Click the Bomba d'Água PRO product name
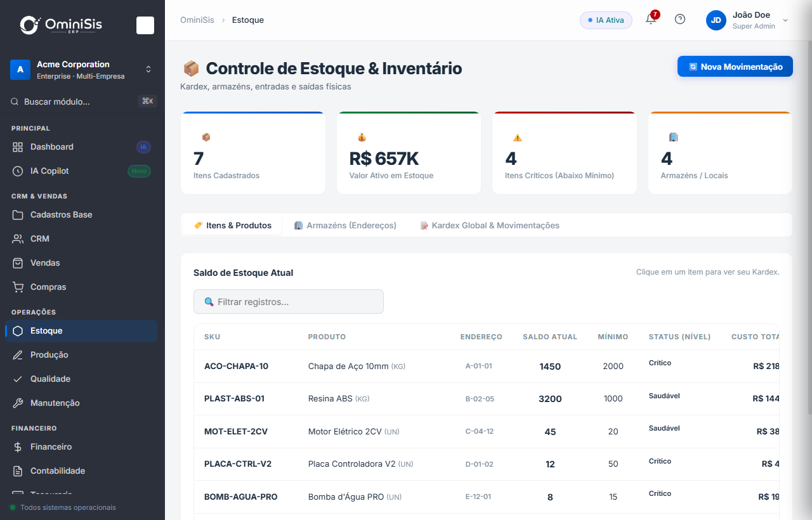812x520 pixels. [x=346, y=497]
